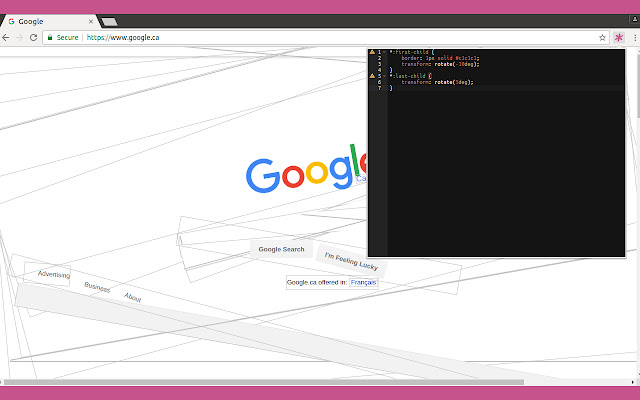
Task: Click the I'm Feeling Lucky button
Action: coord(351,261)
